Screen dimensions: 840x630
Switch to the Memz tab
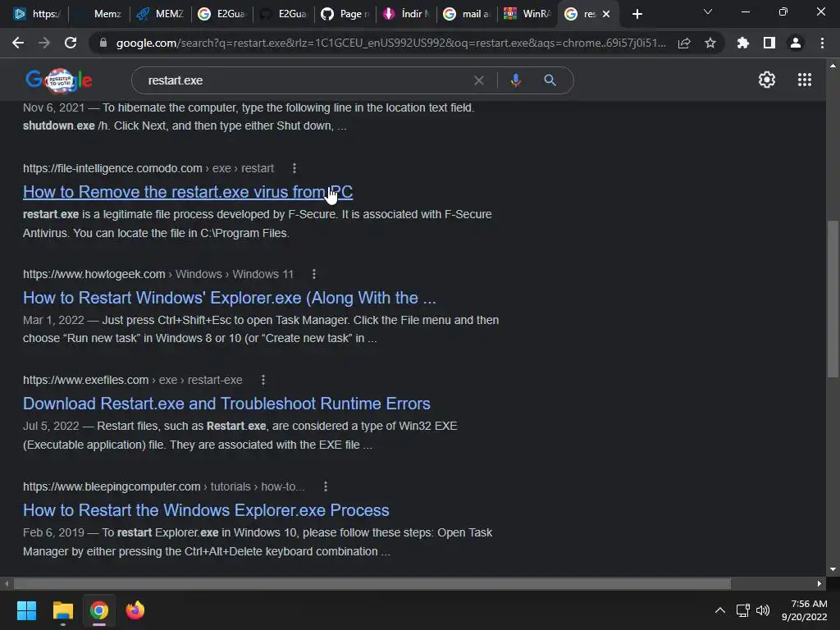coord(99,14)
